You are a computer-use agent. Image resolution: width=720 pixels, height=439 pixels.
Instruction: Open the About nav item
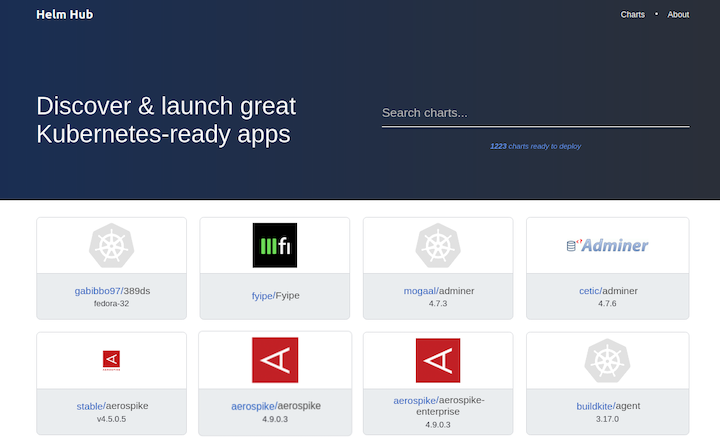click(678, 15)
